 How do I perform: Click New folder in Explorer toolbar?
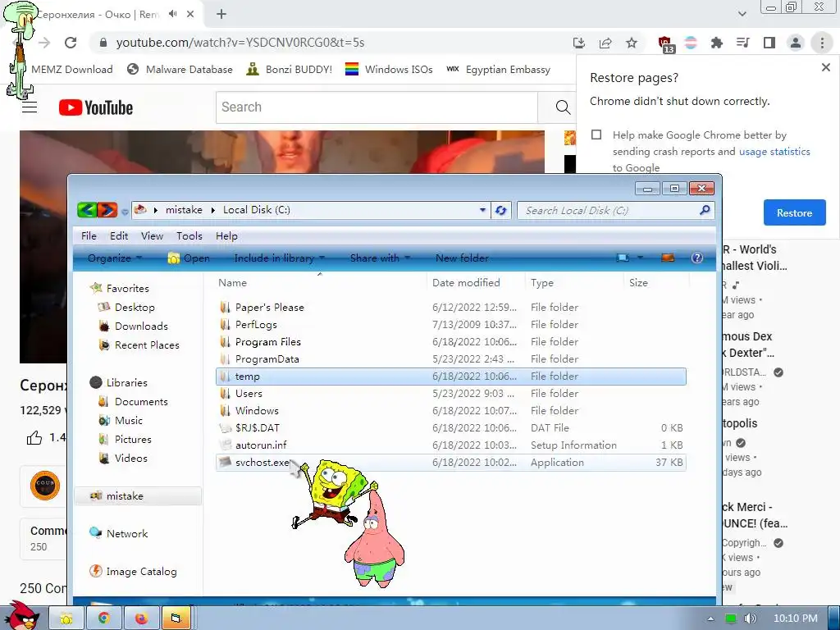[462, 258]
